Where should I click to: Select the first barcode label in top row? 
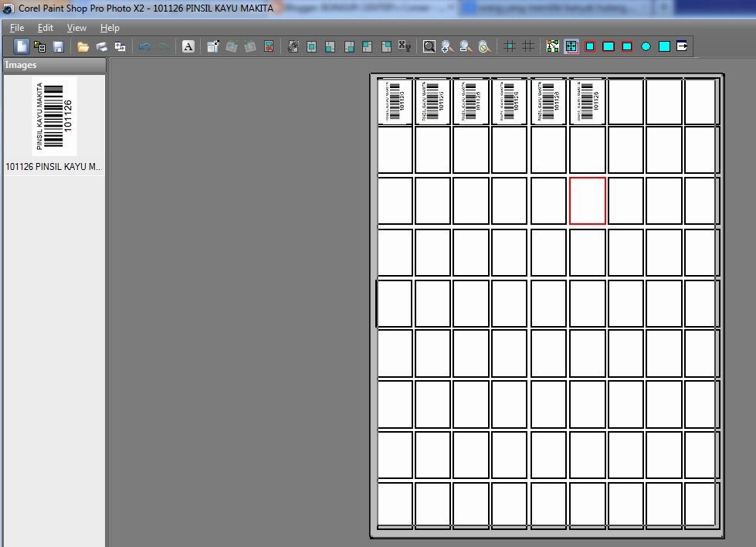[395, 101]
